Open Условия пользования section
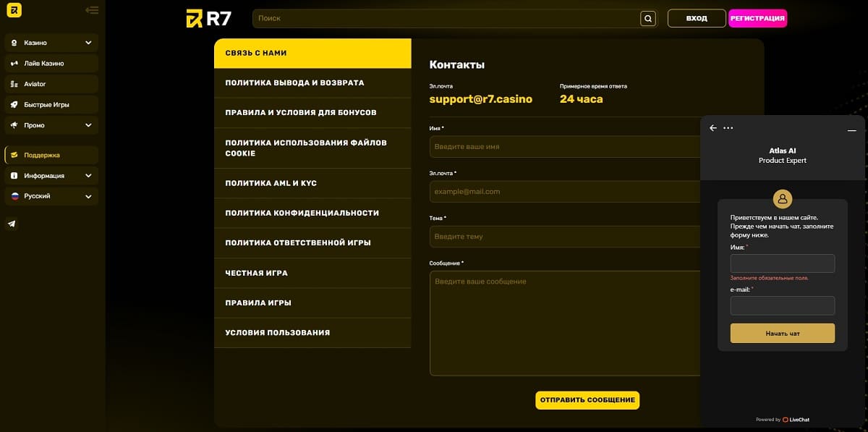The width and height of the screenshot is (868, 432). click(312, 333)
